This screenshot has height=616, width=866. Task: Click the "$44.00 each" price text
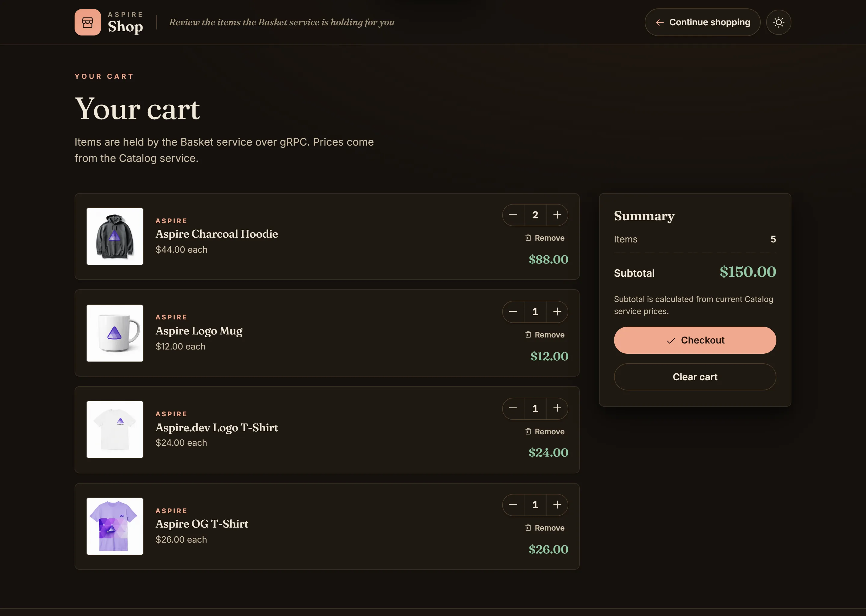181,250
